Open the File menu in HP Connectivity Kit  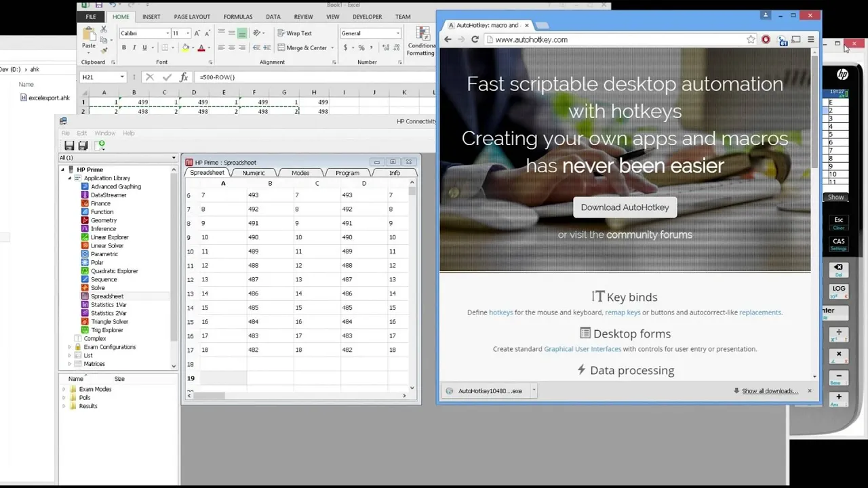click(66, 133)
